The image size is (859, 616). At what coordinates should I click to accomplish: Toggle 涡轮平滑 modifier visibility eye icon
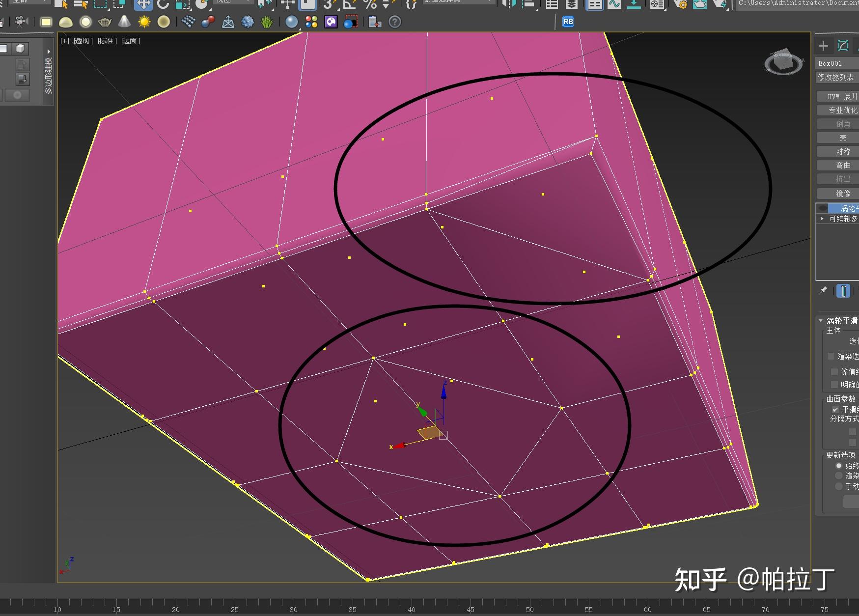click(x=823, y=208)
